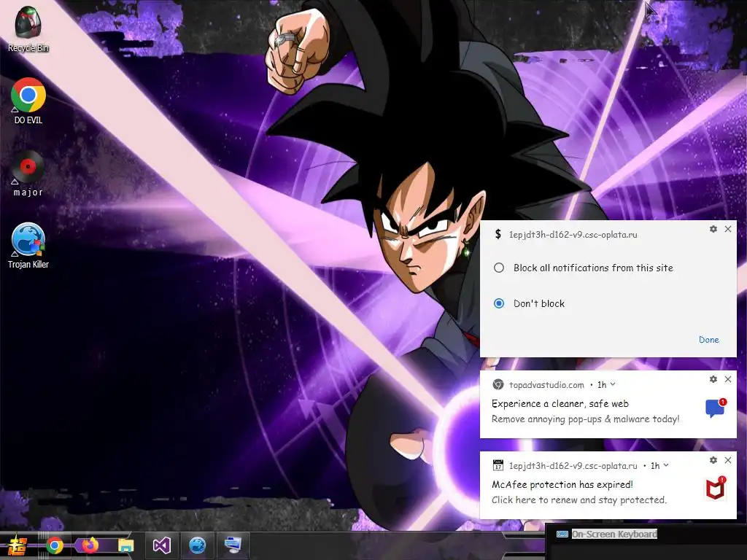Open settings gear on McAfee notification

click(713, 460)
